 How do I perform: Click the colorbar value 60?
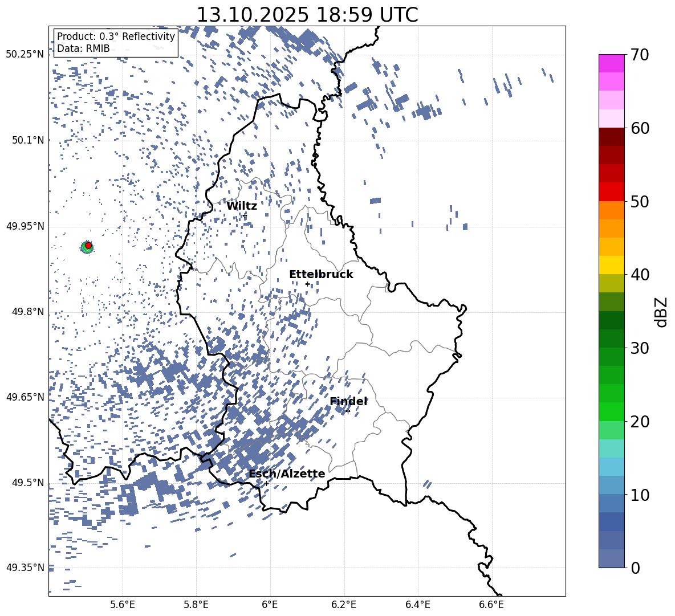click(x=640, y=128)
